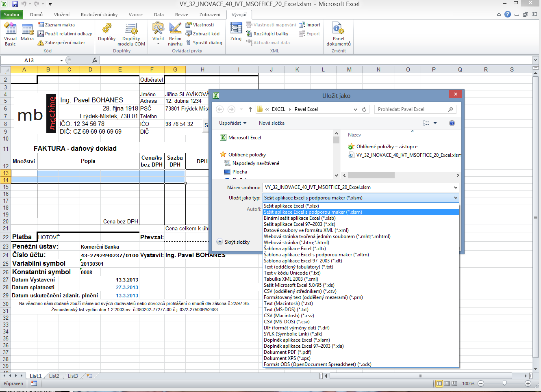Expand the formula bar
This screenshot has height=392, width=541.
535,60
